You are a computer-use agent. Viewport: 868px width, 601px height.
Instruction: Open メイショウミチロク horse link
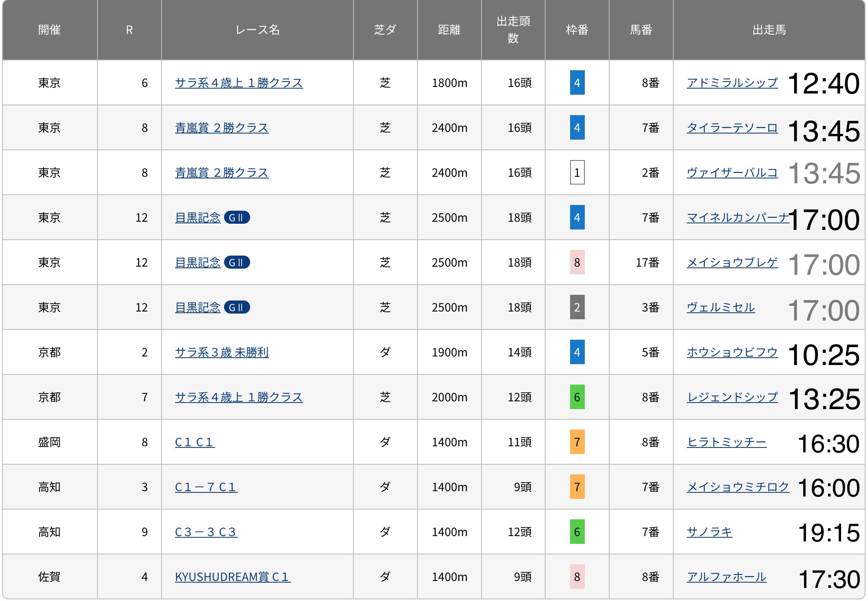tap(737, 487)
